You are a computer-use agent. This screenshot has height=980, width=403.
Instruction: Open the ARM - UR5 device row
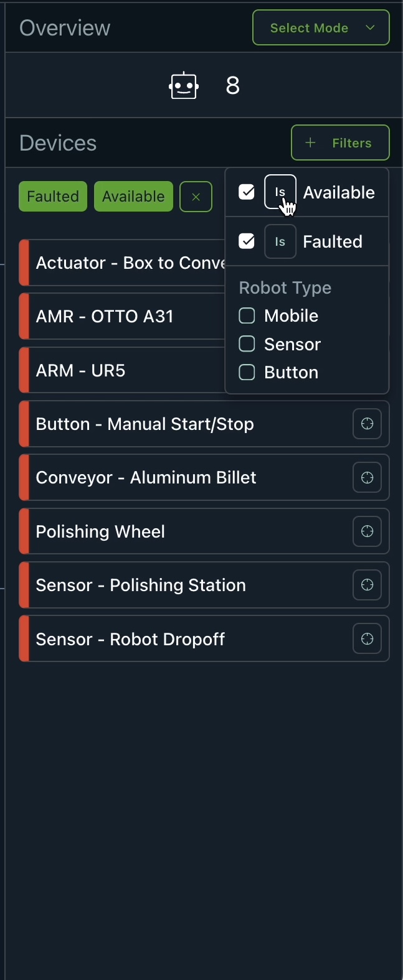81,371
